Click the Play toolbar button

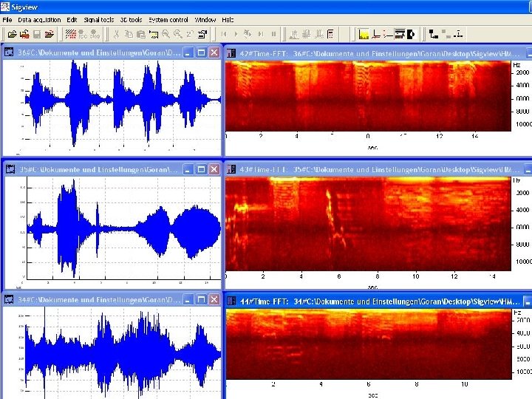click(236, 34)
